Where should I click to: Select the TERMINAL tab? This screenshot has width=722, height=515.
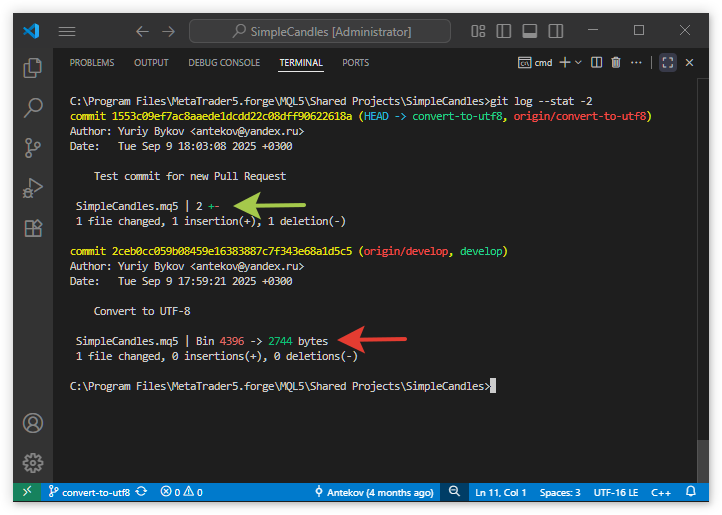coord(301,63)
